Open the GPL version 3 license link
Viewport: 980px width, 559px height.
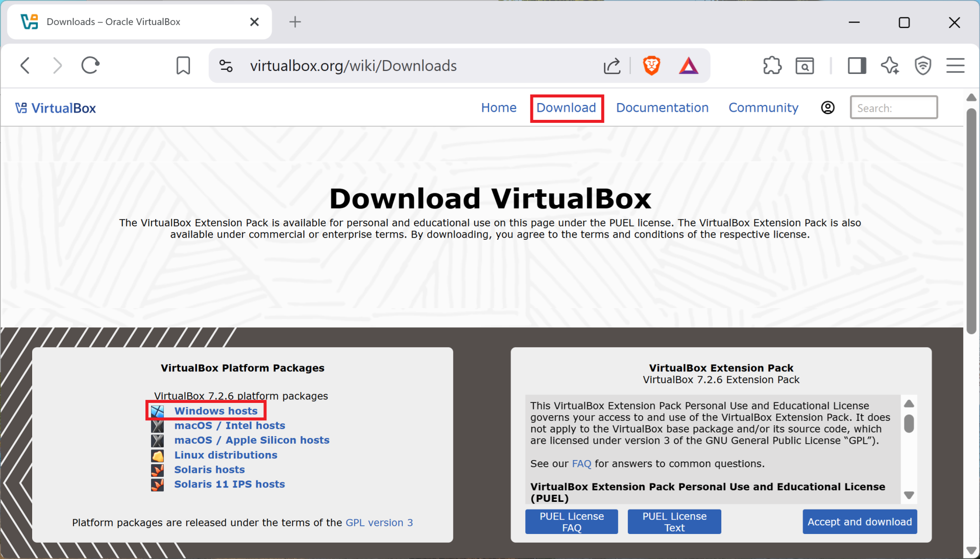click(x=379, y=522)
